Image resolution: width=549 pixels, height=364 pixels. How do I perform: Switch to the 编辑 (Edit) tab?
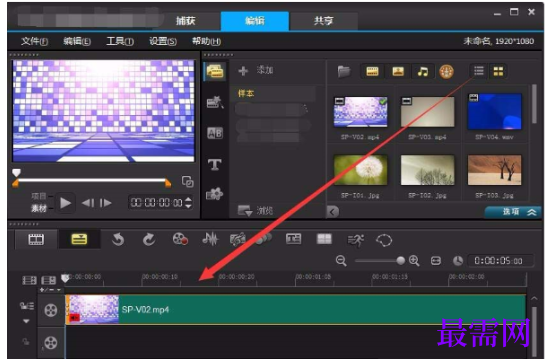tap(255, 21)
